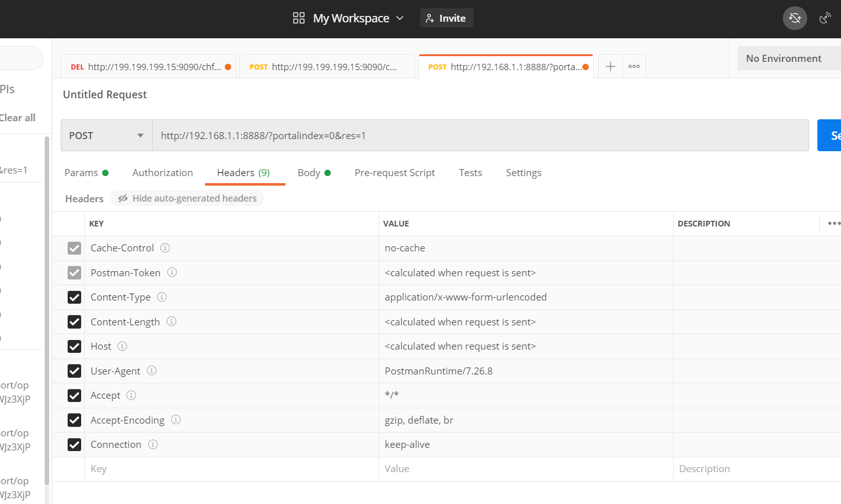Screen dimensions: 841x504
Task: Click the empty Description input cell
Action: tap(757, 469)
